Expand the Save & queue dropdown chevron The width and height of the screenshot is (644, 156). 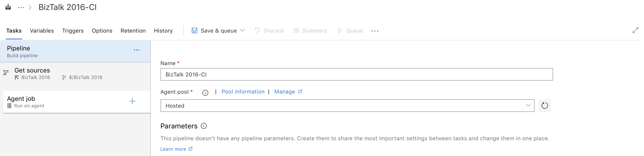tap(242, 30)
